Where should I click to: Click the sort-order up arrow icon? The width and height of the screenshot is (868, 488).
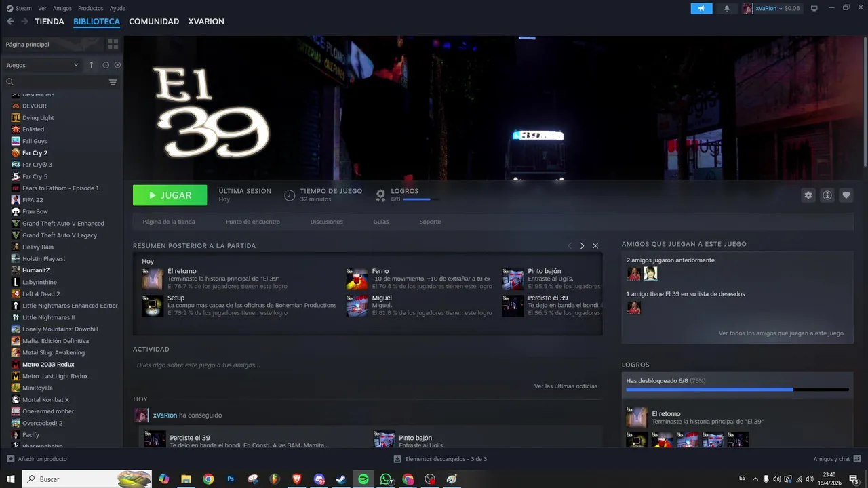tap(92, 65)
